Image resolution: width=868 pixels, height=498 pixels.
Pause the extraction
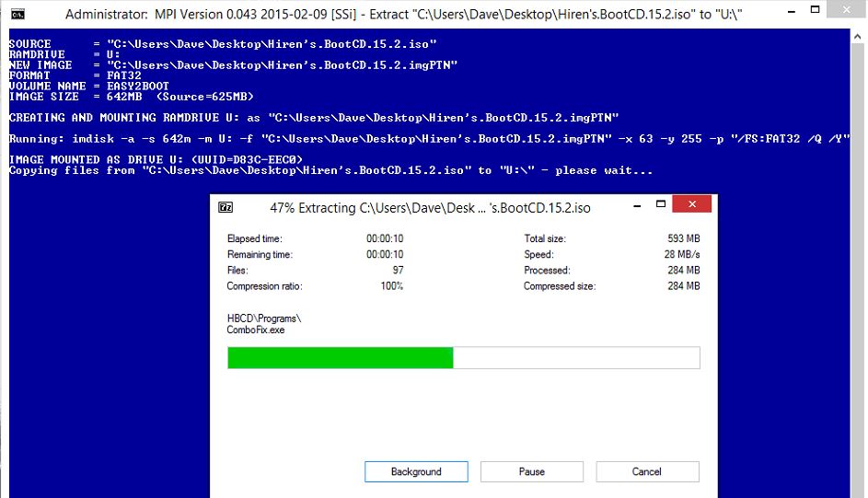[x=532, y=472]
